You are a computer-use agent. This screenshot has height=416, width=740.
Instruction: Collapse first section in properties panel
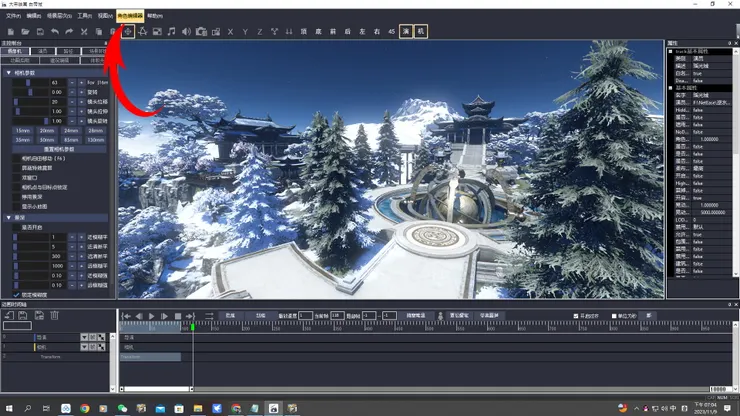671,51
